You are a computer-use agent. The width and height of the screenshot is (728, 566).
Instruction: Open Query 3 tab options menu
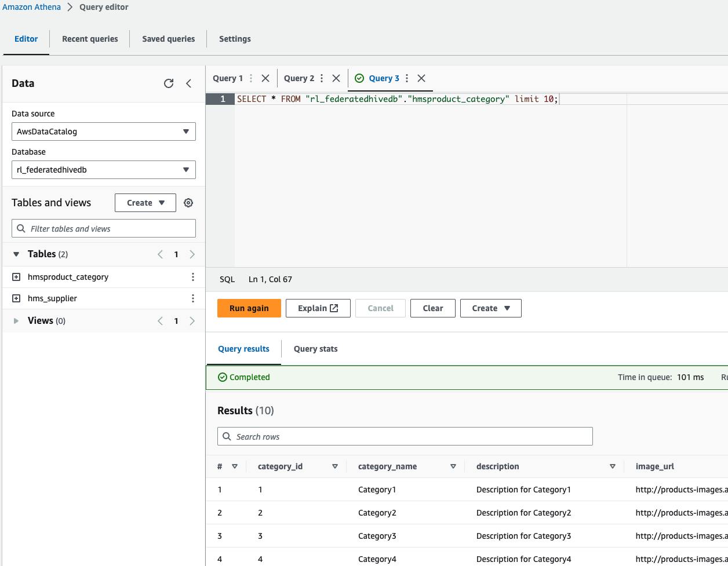[407, 78]
